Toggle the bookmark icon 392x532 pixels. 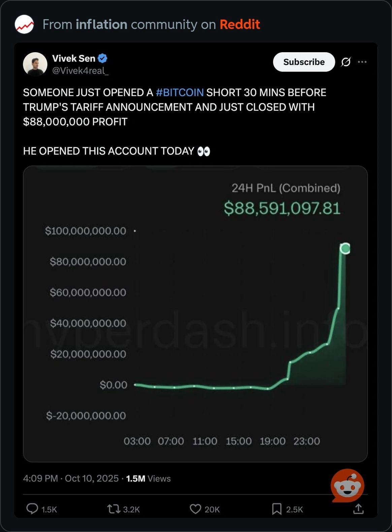[276, 509]
